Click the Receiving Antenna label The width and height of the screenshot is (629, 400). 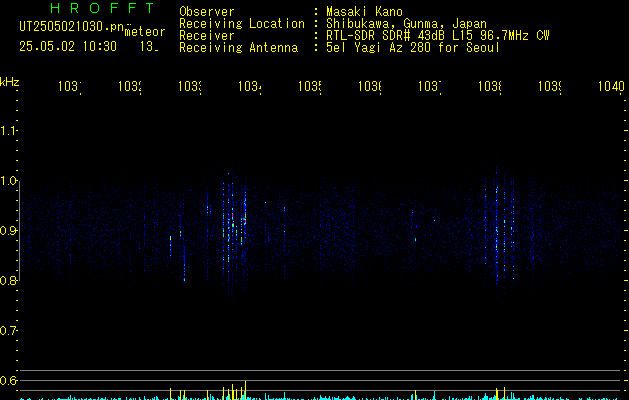238,48
